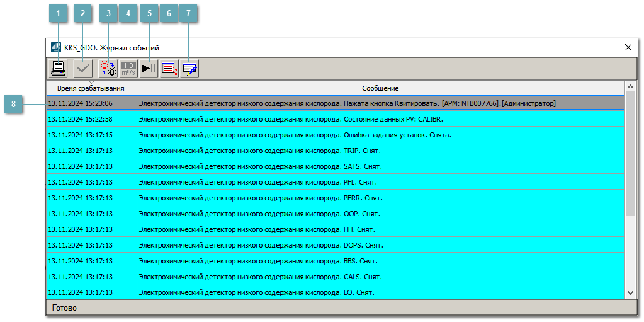The width and height of the screenshot is (644, 322).
Task: Click the acknowledge checkmark toolbar button
Action: 82,69
